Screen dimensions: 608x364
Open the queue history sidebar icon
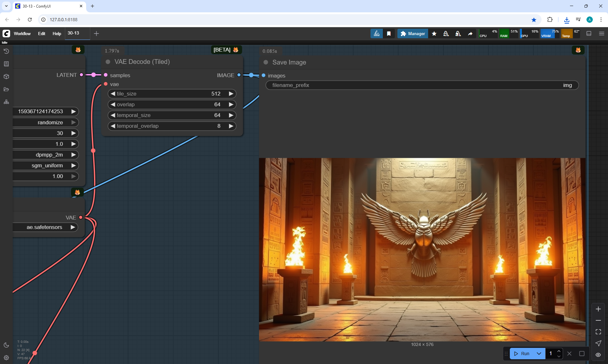point(6,51)
